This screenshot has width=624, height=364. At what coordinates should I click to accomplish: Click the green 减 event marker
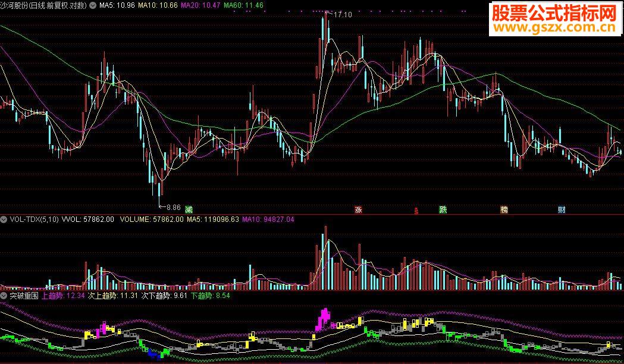tap(189, 209)
